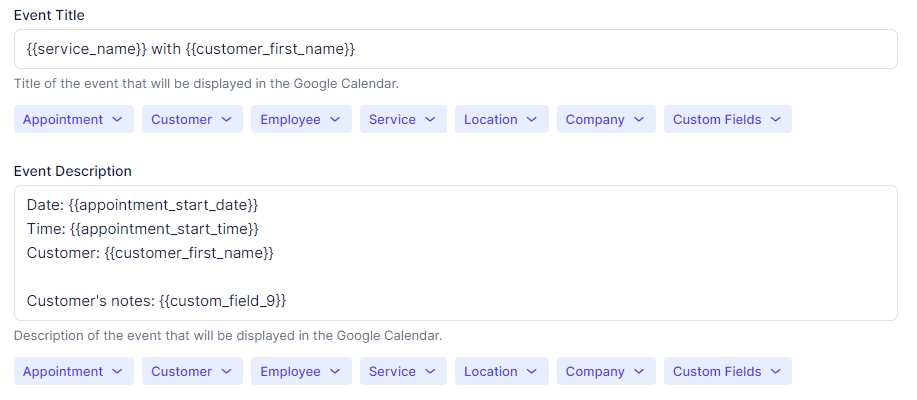Expand Service placeholders under Event Title
Image resolution: width=917 pixels, height=400 pixels.
tap(402, 120)
